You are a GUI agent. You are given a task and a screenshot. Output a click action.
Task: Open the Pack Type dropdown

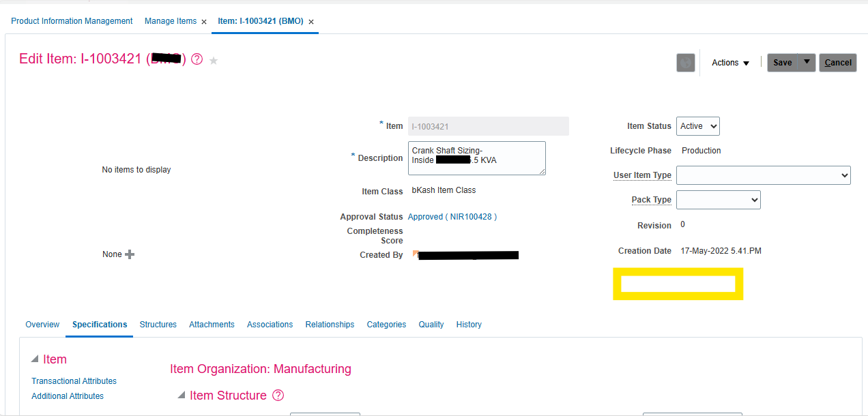(x=719, y=200)
